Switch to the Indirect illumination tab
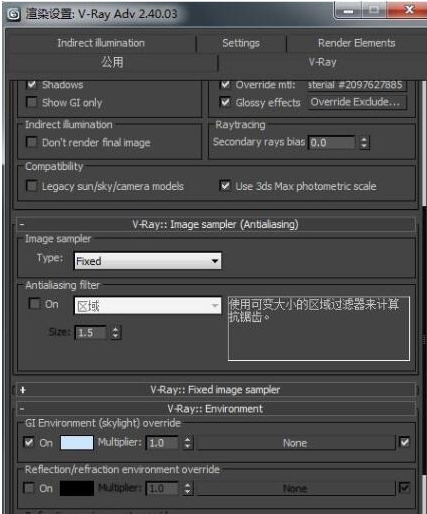The image size is (427, 514). point(101,43)
